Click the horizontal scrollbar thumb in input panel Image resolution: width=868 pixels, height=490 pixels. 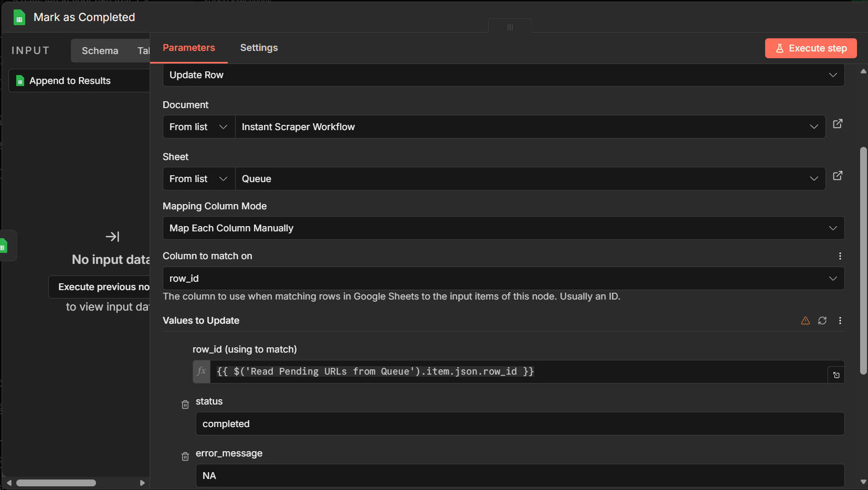coord(56,483)
